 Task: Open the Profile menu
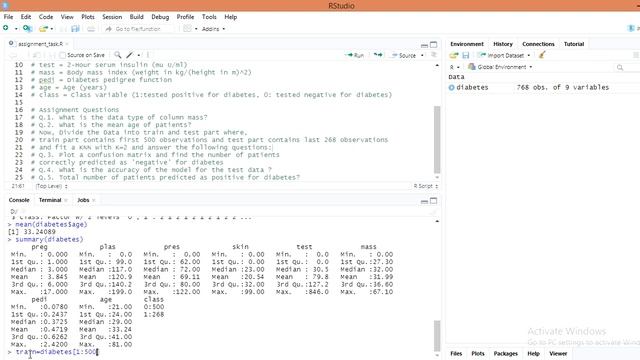185,17
